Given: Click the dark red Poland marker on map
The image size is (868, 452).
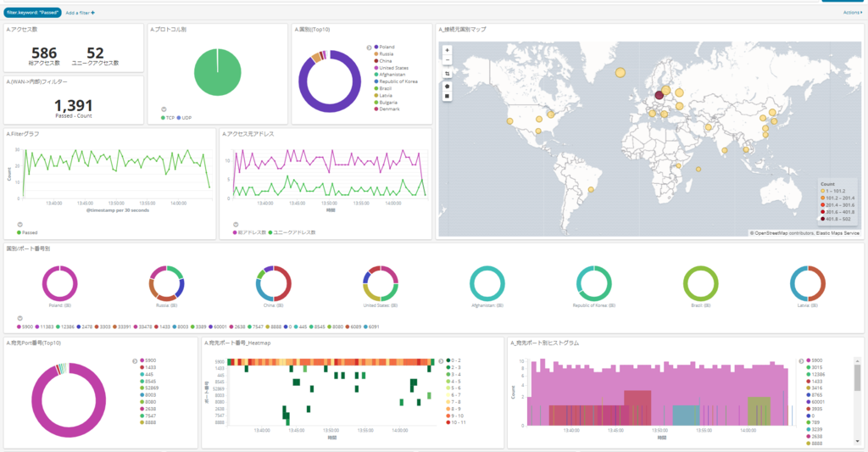Looking at the screenshot, I should tap(659, 95).
